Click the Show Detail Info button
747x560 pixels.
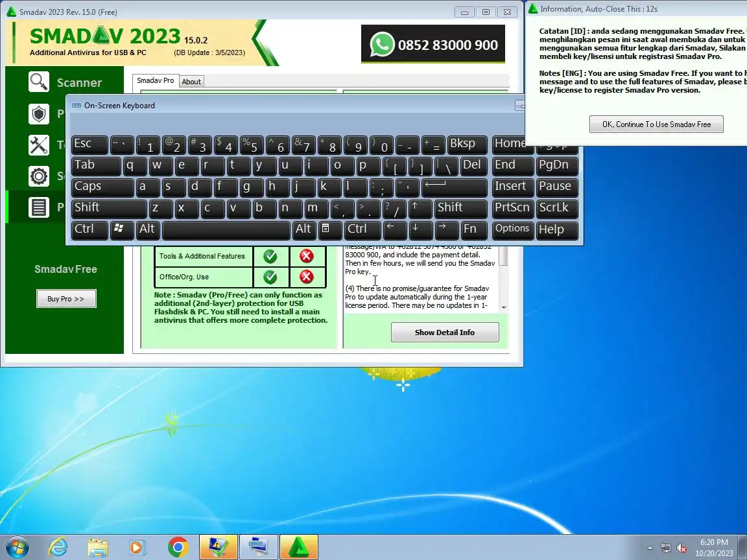click(x=445, y=332)
